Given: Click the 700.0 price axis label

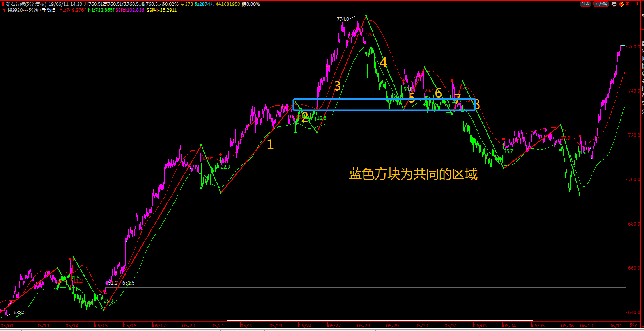Looking at the screenshot, I should (634, 180).
